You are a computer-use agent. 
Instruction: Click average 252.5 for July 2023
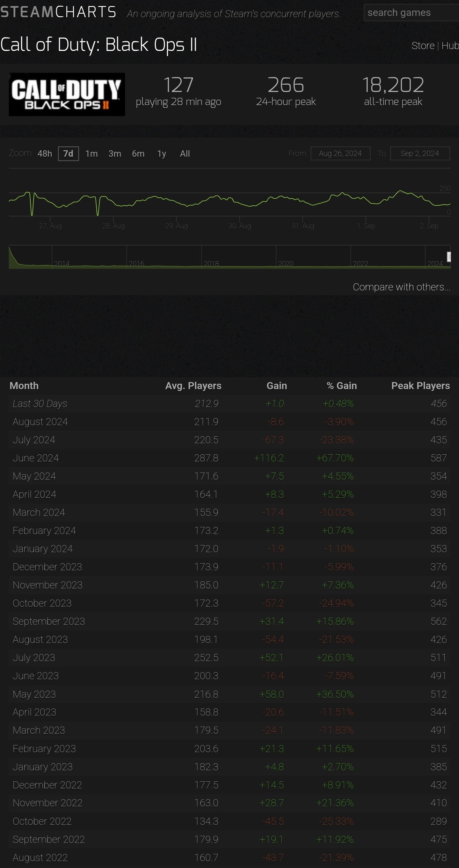coord(206,658)
